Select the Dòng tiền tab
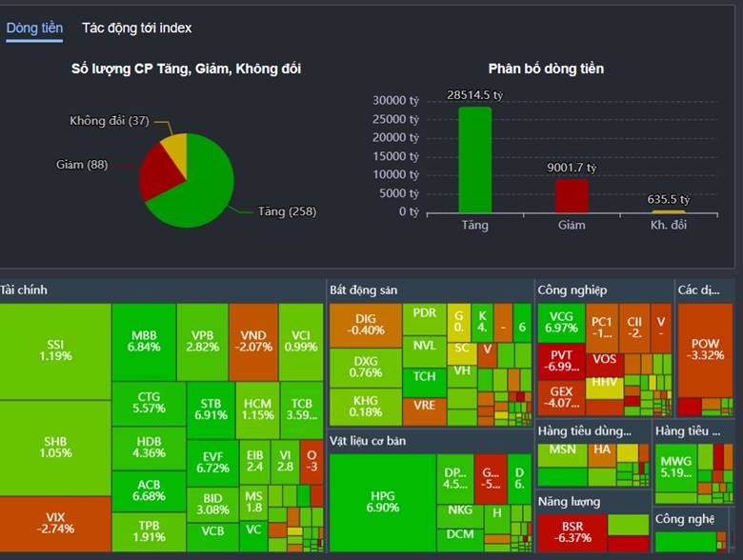The image size is (743, 560). click(x=34, y=29)
